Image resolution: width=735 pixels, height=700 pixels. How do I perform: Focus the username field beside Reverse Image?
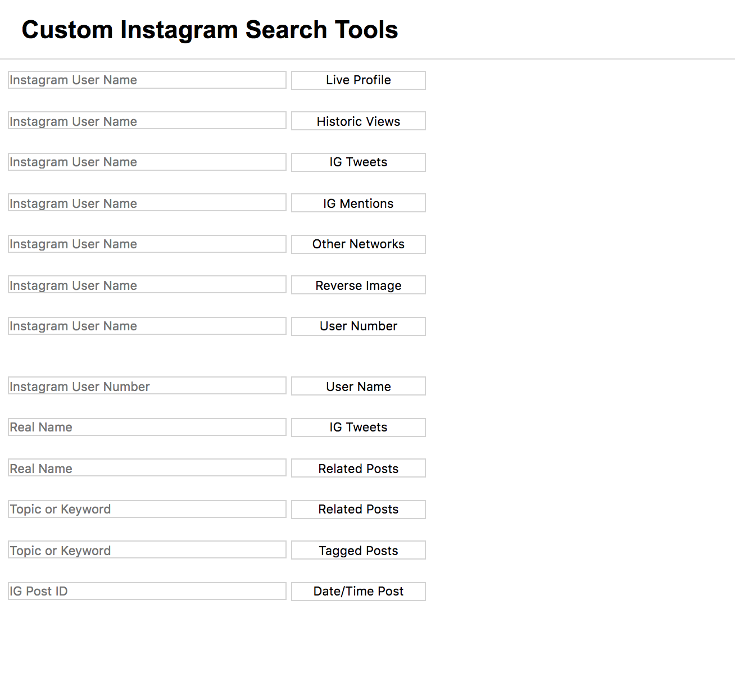(x=147, y=285)
